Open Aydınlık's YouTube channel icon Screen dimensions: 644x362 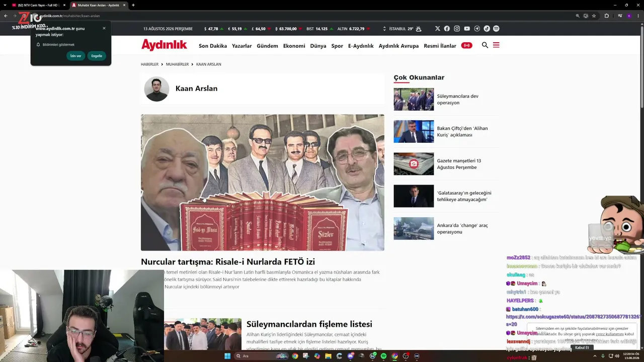coord(467,29)
